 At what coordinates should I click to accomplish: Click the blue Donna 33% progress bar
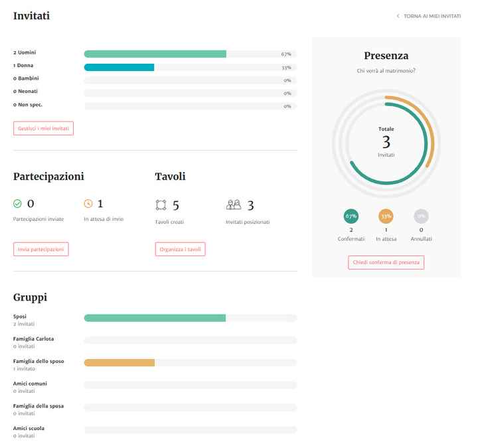point(119,67)
